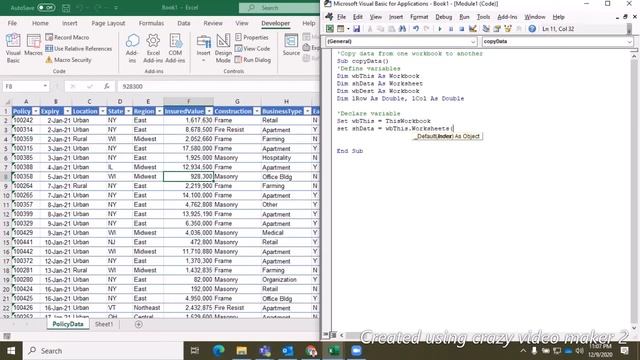Click the Excel Search box in title bar

pos(279,8)
